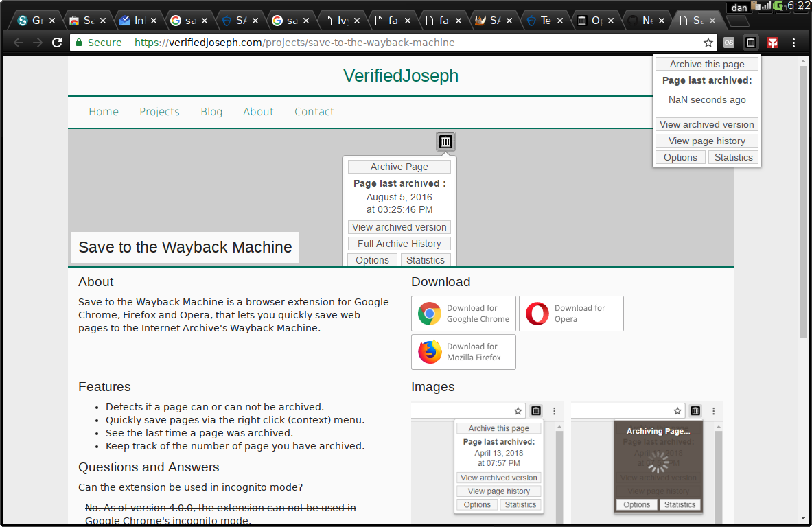This screenshot has height=527, width=812.
Task: Click 'Archive this page' in the extension popup
Action: [707, 64]
